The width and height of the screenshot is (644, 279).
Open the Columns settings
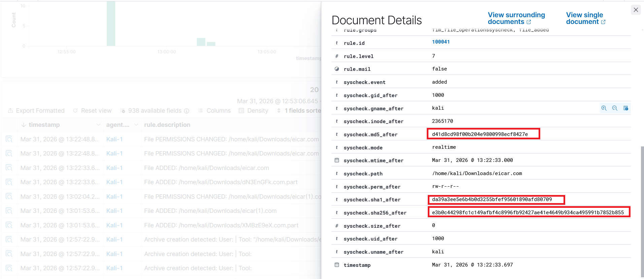click(x=215, y=111)
